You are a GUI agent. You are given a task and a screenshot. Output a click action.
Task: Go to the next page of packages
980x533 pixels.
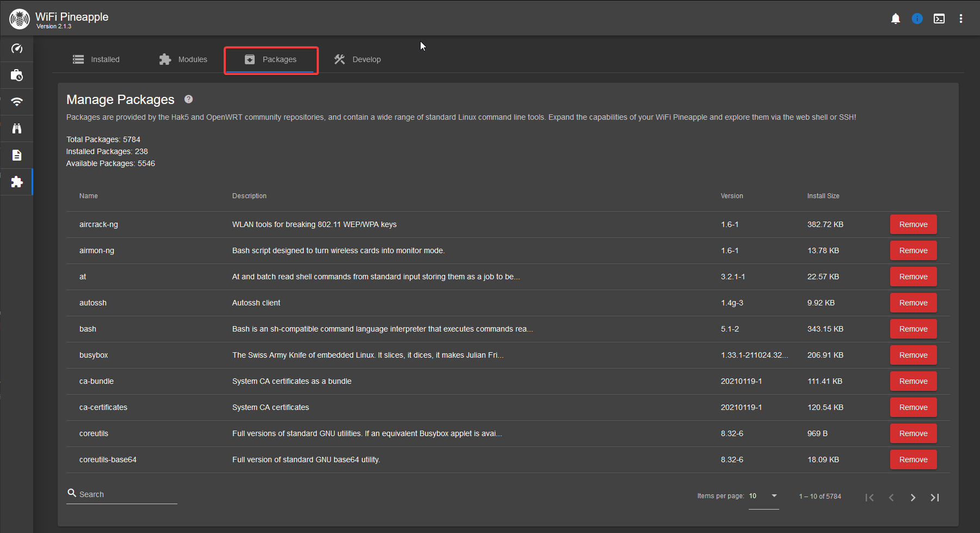(913, 498)
